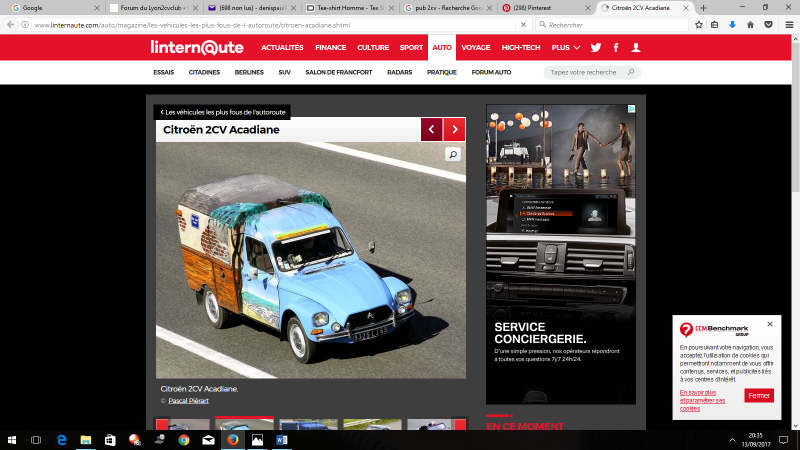Click the browser back arrow
Image resolution: width=800 pixels, height=450 pixels.
coord(11,24)
